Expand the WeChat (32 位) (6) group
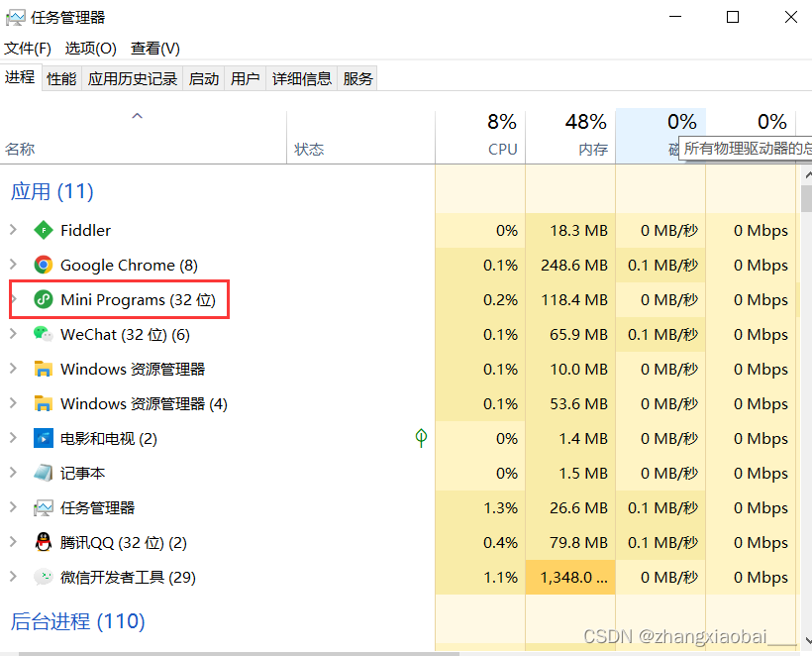This screenshot has height=656, width=812. pos(14,334)
